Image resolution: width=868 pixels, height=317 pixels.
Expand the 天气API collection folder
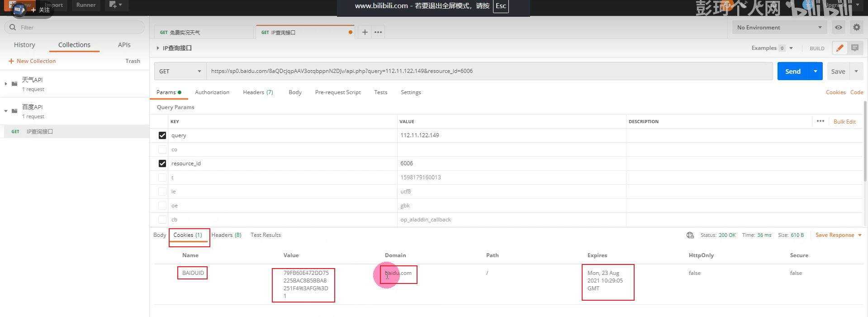(x=6, y=84)
